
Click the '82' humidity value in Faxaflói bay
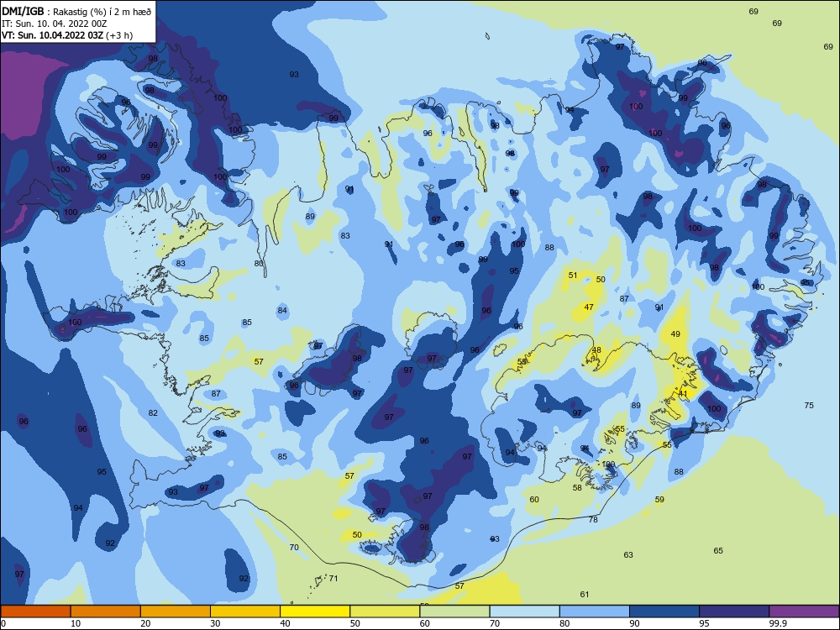point(153,413)
